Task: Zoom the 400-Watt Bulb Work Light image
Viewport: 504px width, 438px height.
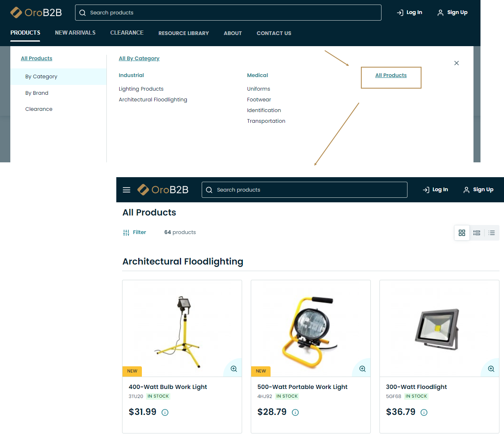Action: pos(234,369)
